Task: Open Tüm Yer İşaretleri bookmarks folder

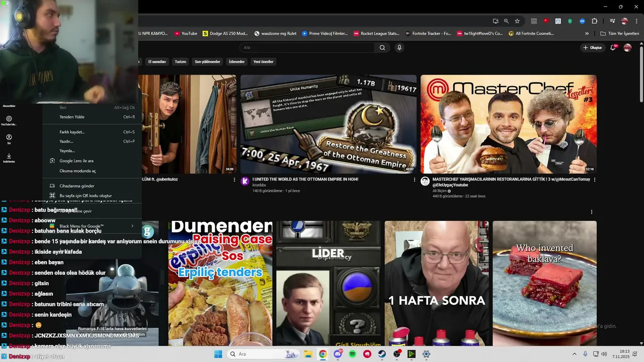Action: point(620,34)
